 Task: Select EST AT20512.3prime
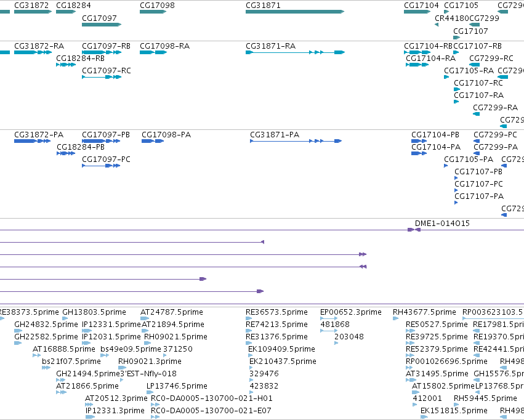pos(89,405)
